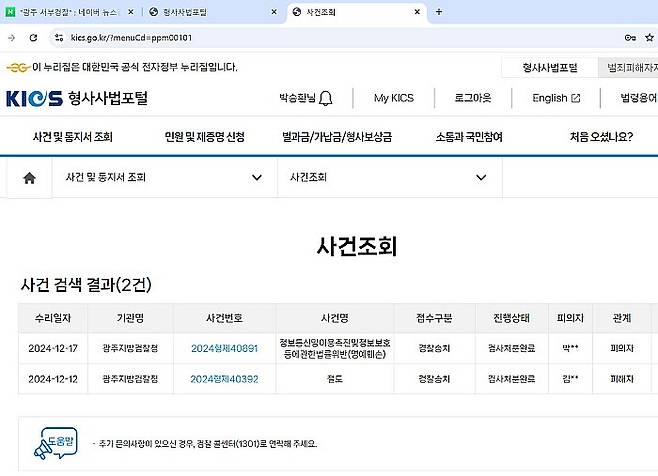Click the 수리일자 column header
The height and width of the screenshot is (476, 658).
point(53,318)
